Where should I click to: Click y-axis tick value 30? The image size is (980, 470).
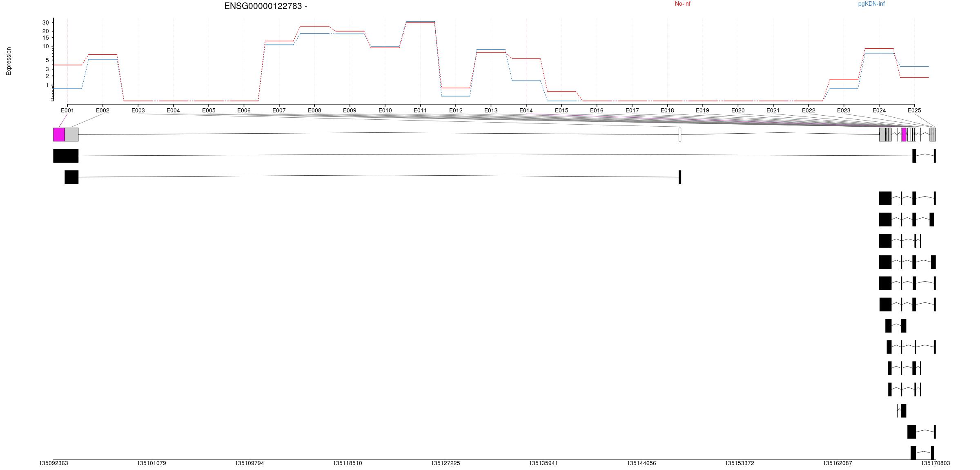pos(46,22)
